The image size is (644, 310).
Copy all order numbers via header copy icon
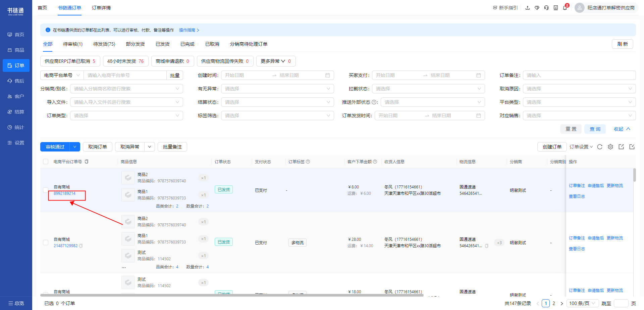pos(87,162)
